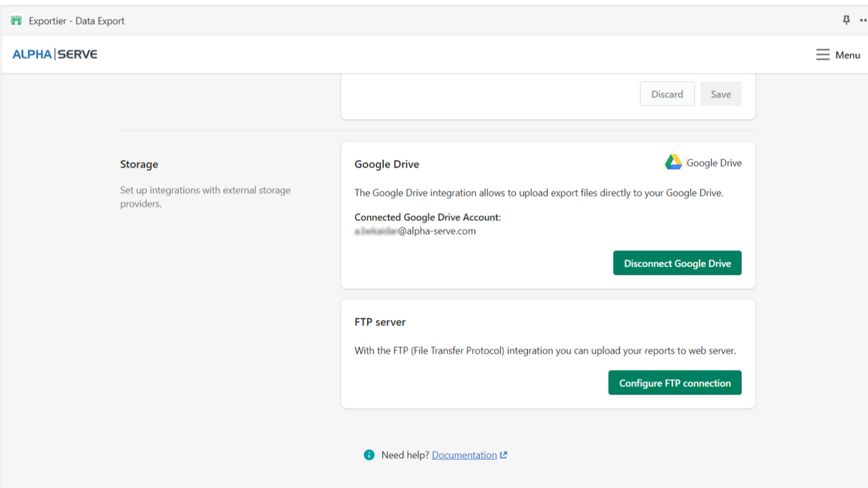The image size is (868, 488).
Task: Click the Alpha Serve logo
Action: coord(55,54)
